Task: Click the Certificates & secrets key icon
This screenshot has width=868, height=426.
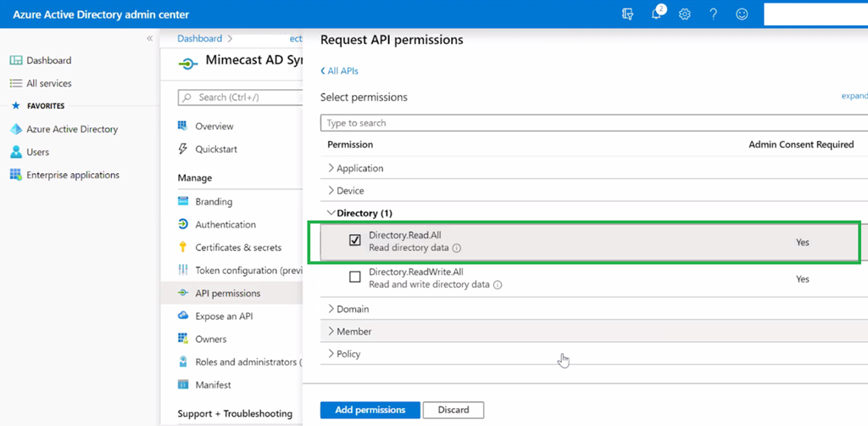Action: [183, 247]
